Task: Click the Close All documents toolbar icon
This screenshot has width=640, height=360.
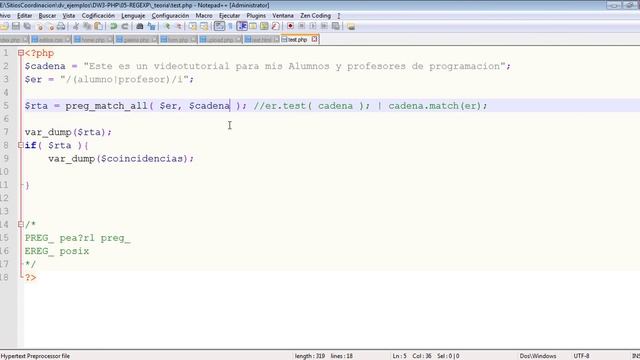Action: 50,27
